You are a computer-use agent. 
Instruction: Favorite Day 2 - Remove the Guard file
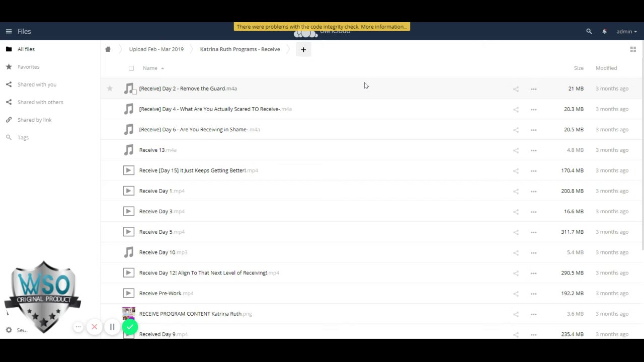pyautogui.click(x=110, y=88)
